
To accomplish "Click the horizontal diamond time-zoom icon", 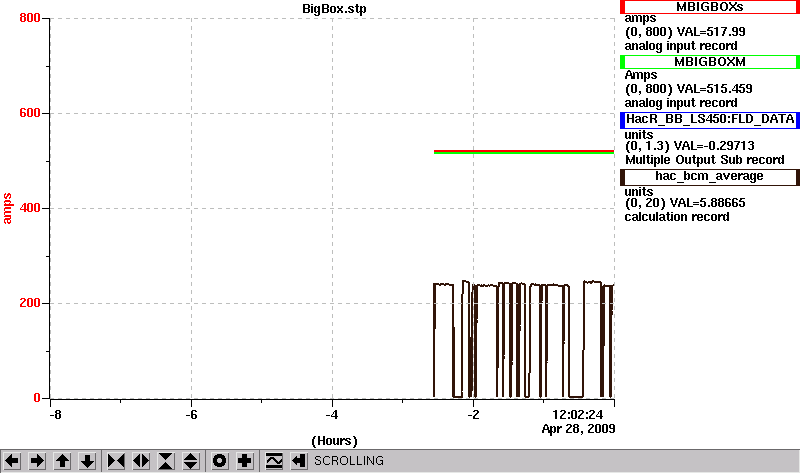I will point(141,461).
